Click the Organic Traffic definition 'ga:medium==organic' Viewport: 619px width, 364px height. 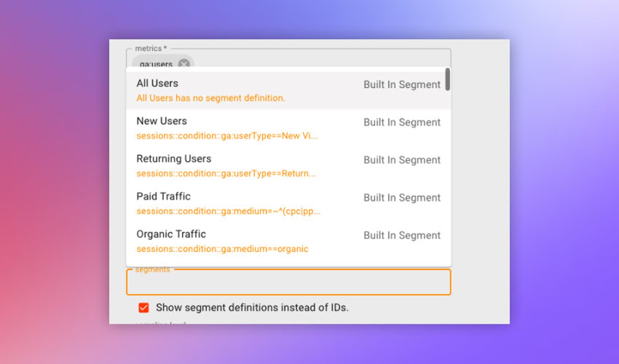[x=222, y=249]
